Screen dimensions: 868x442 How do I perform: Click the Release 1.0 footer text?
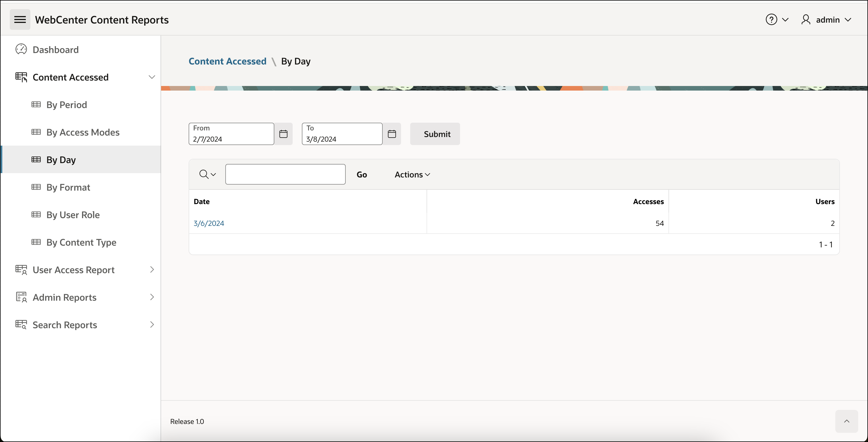click(187, 421)
